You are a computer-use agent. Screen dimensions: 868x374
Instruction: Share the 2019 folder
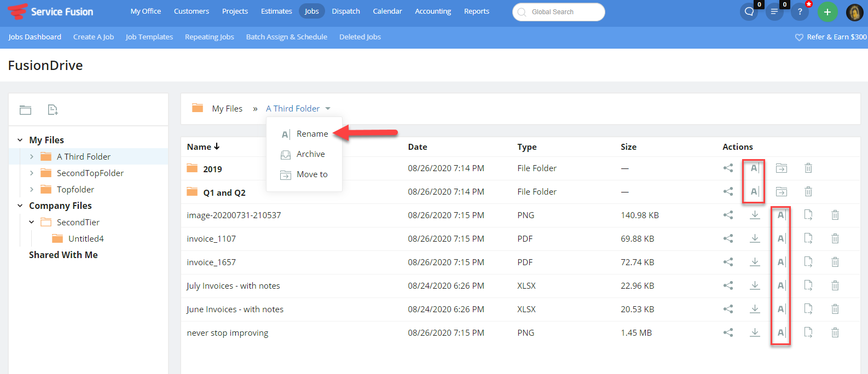tap(728, 168)
